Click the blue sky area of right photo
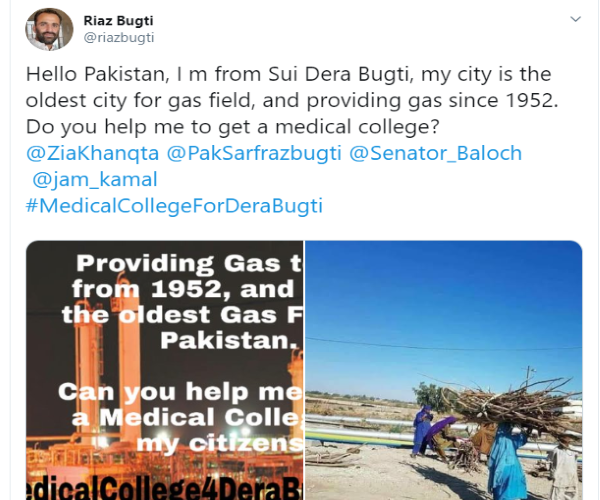Image resolution: width=600 pixels, height=500 pixels. (x=443, y=298)
